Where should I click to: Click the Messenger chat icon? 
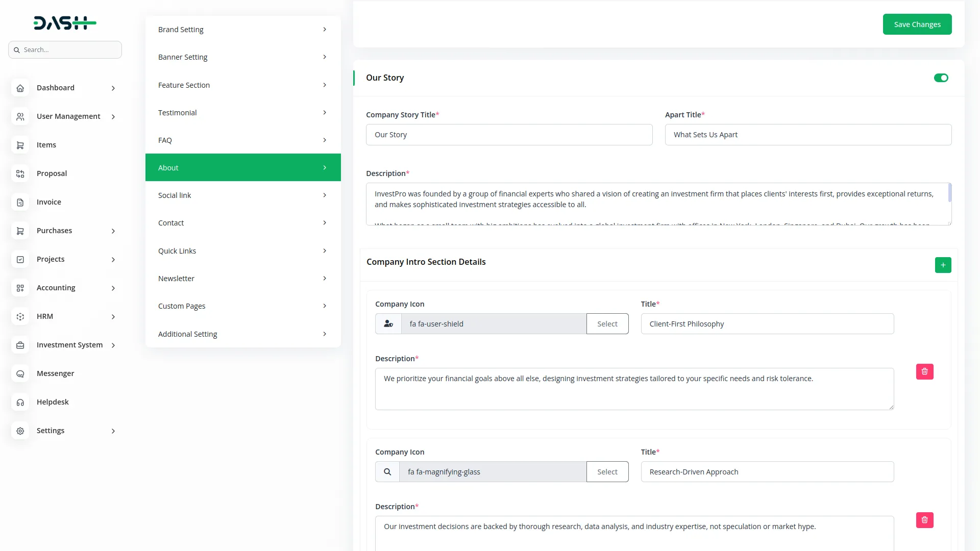click(20, 373)
